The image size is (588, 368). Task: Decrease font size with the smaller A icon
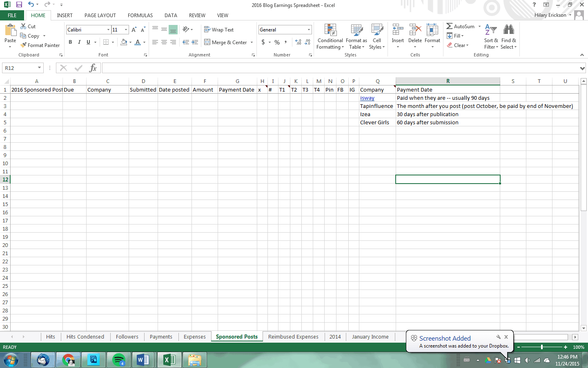[x=143, y=29]
